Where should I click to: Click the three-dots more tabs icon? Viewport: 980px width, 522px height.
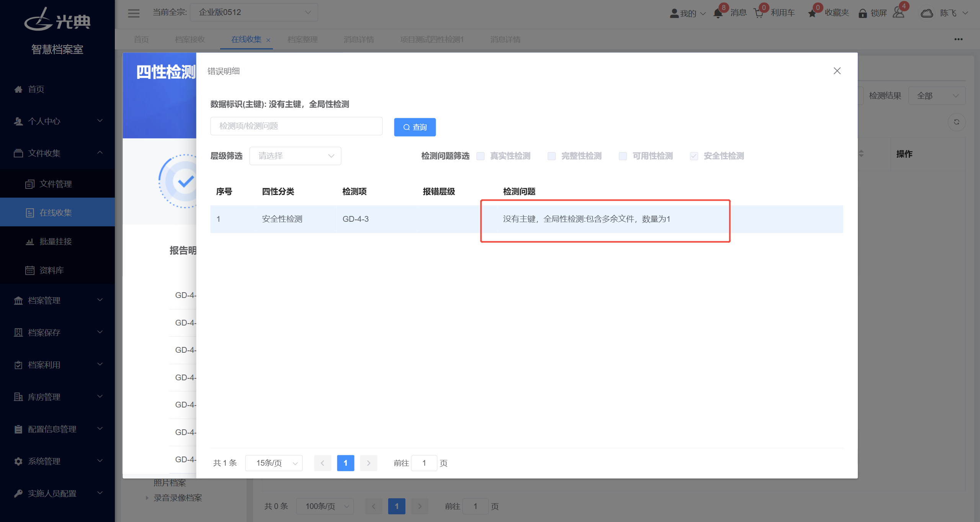[959, 39]
